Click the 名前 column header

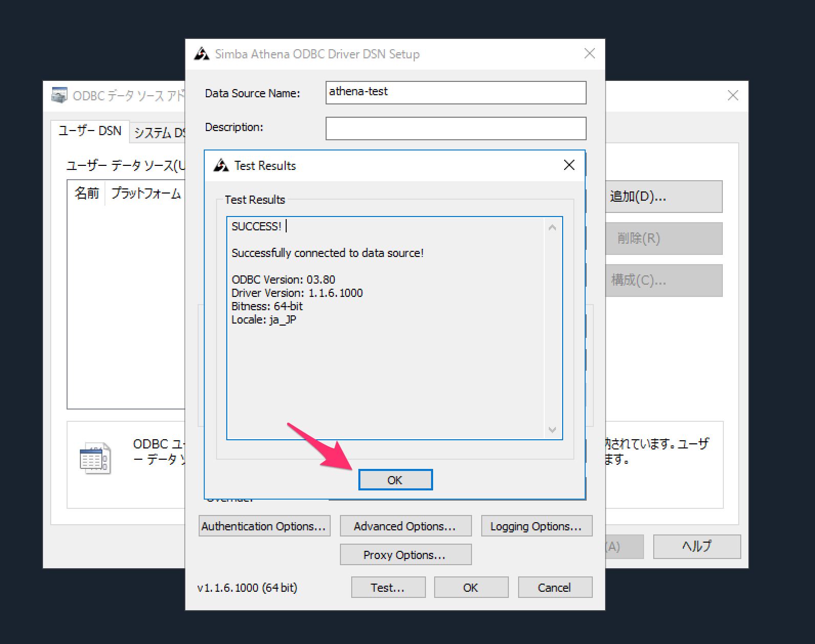coord(87,194)
